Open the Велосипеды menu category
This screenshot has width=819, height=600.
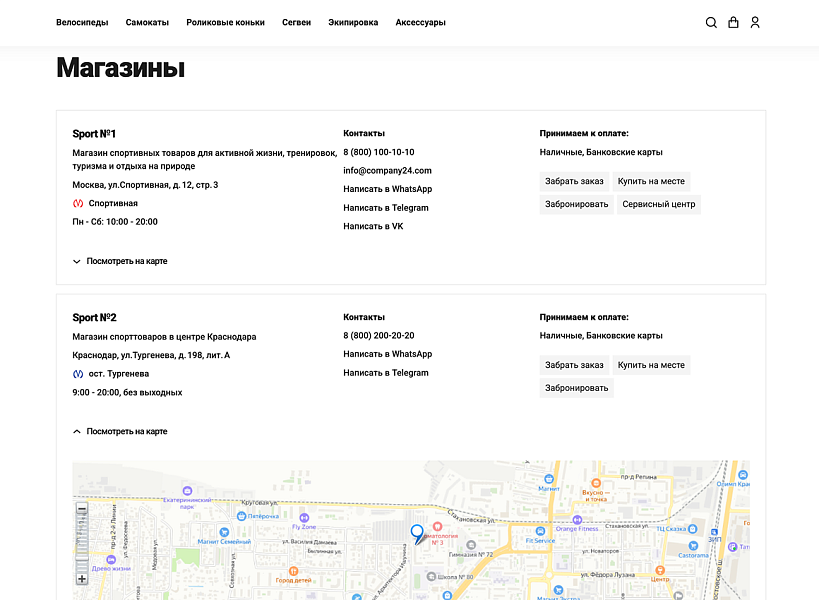pos(82,22)
